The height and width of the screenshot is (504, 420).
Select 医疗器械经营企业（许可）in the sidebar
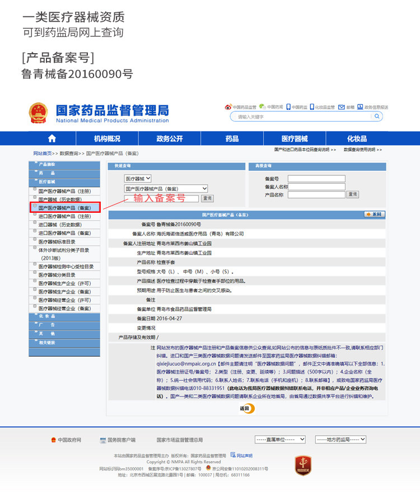(64, 300)
